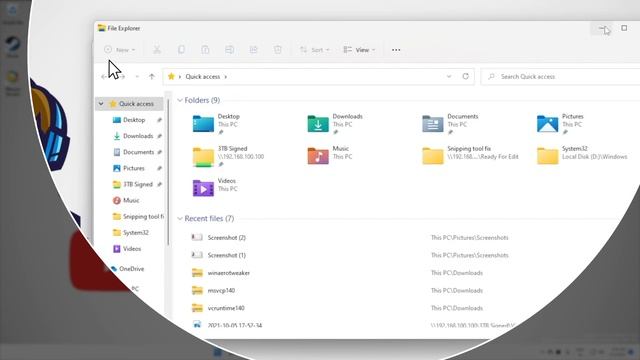
Task: Select Downloads in navigation pane
Action: pyautogui.click(x=138, y=136)
